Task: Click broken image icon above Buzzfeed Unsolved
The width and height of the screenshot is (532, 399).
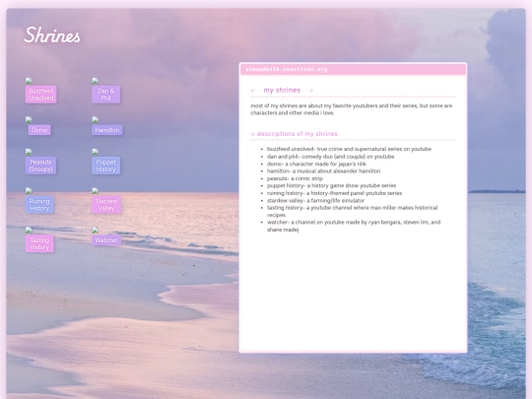Action: [x=29, y=81]
